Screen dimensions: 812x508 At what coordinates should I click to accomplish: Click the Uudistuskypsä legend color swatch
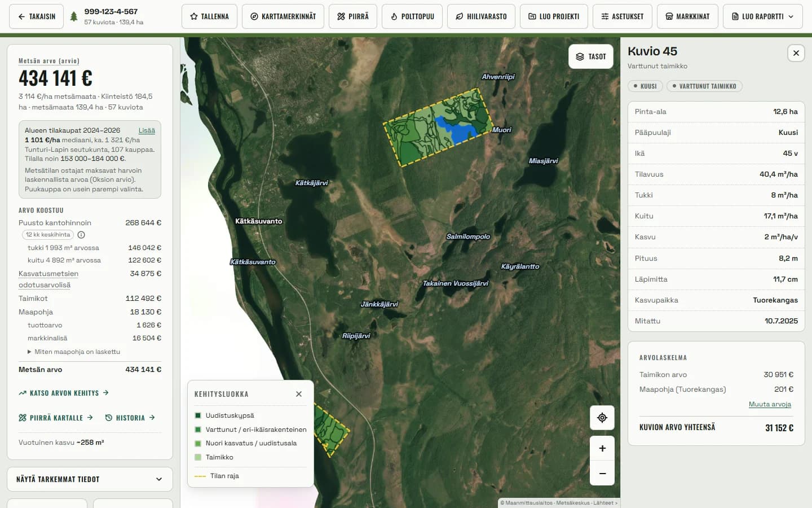[198, 415]
